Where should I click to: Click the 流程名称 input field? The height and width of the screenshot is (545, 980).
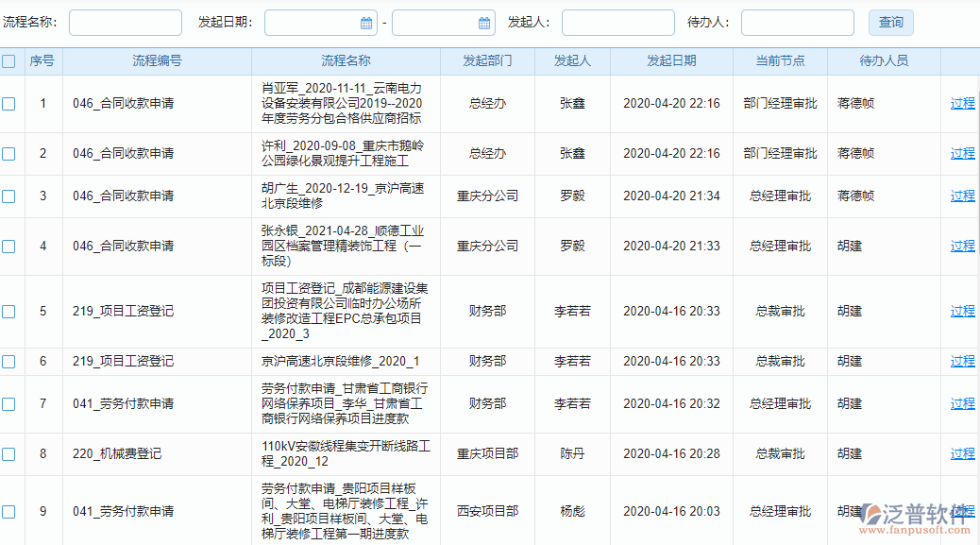click(x=126, y=22)
